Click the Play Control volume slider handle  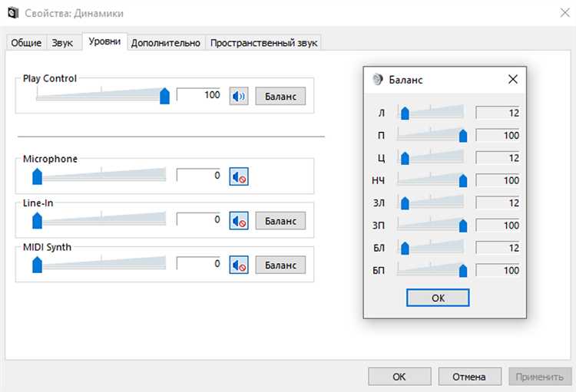click(164, 96)
